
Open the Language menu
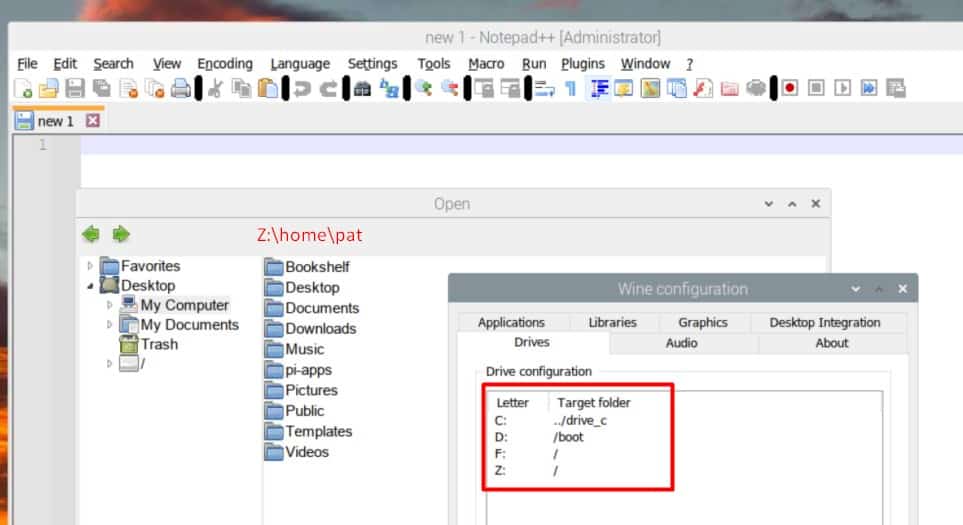click(300, 64)
